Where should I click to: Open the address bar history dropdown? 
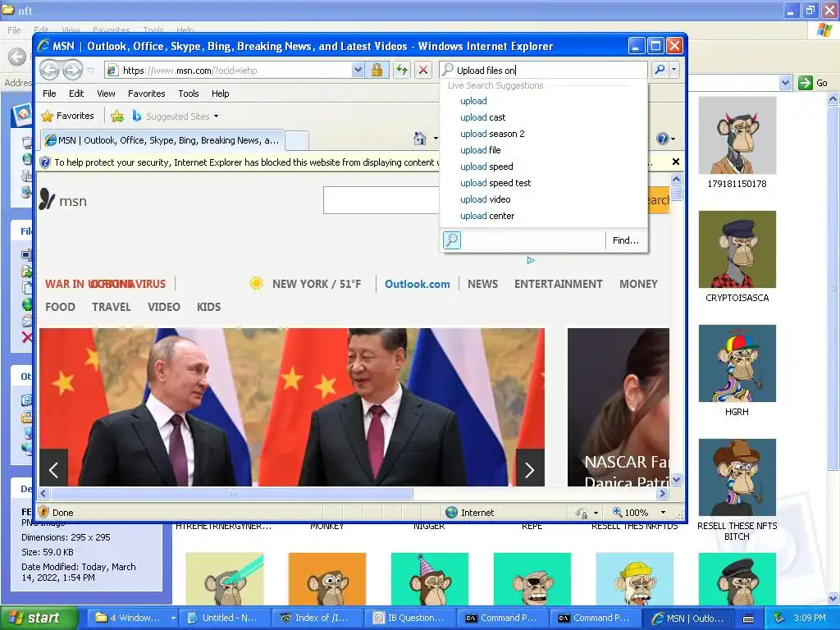(358, 70)
